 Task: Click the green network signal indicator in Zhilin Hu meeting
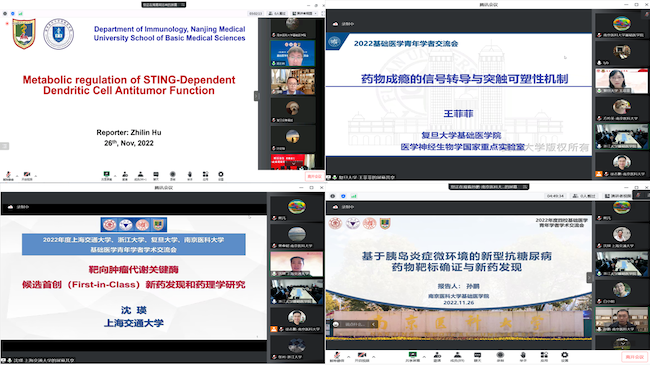[20, 13]
